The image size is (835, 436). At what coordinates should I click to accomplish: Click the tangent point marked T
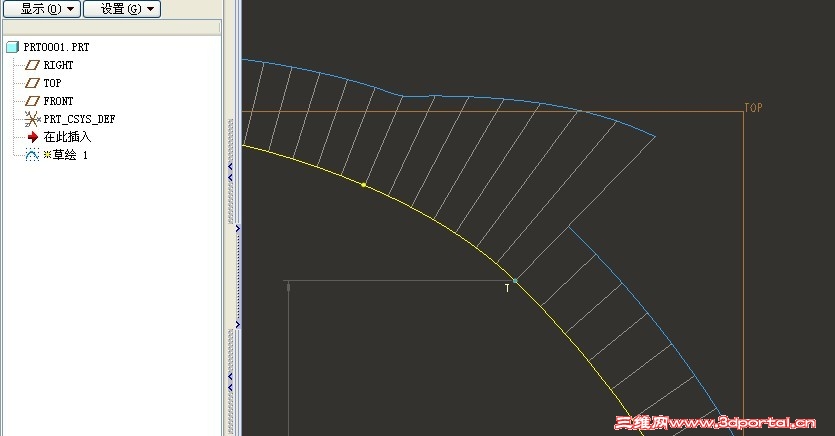[514, 281]
